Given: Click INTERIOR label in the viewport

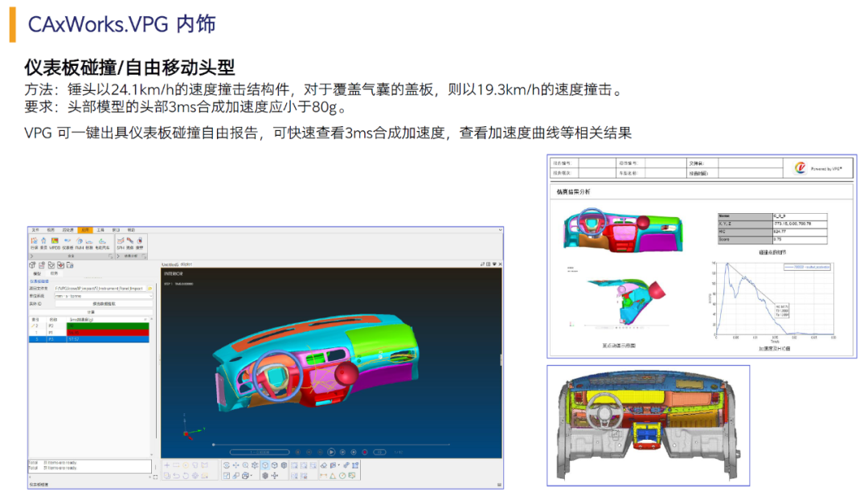Looking at the screenshot, I should pos(173,273).
